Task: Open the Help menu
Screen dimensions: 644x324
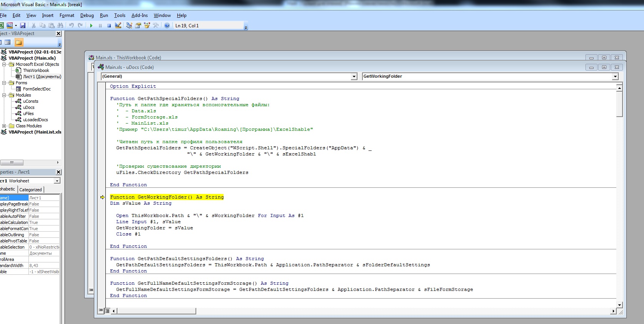Action: (x=182, y=15)
